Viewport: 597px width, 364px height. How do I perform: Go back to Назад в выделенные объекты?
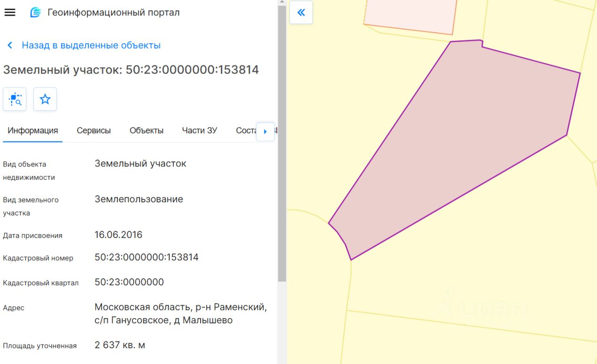pyautogui.click(x=91, y=45)
